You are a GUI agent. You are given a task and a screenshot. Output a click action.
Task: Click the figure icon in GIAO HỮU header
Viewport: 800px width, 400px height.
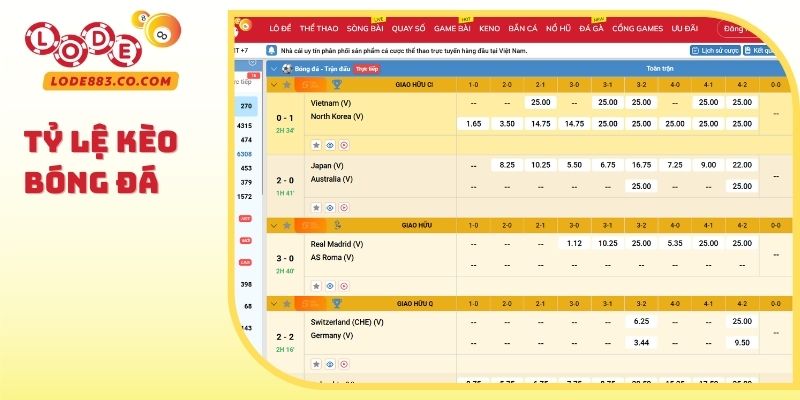pos(337,225)
